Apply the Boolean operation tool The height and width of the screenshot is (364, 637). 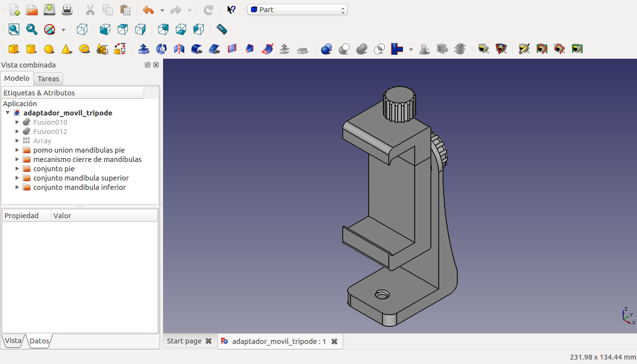click(x=327, y=49)
